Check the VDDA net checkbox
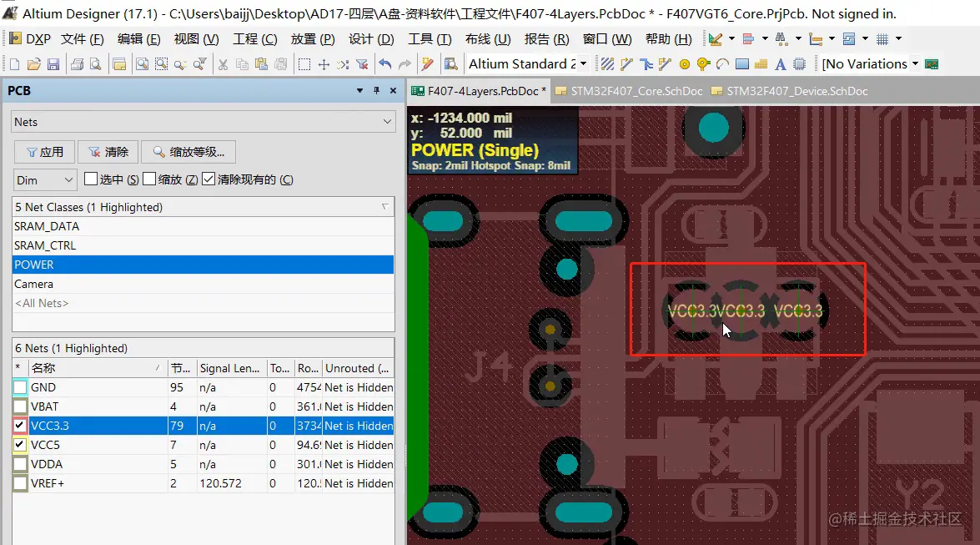Viewport: 980px width, 545px height. pyautogui.click(x=20, y=464)
